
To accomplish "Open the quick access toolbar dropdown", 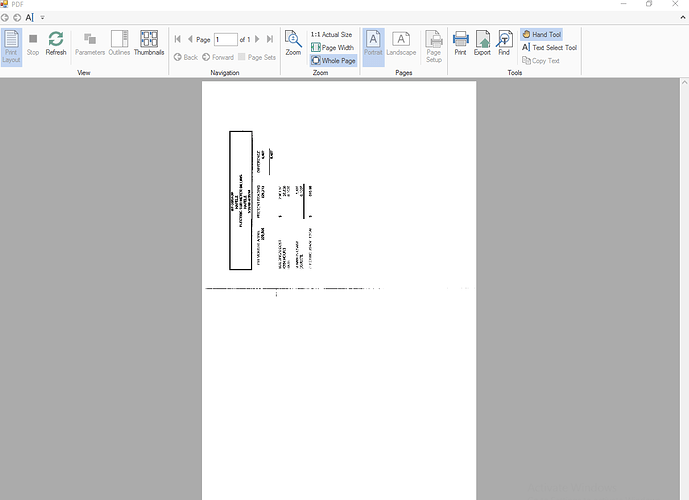I will [43, 18].
